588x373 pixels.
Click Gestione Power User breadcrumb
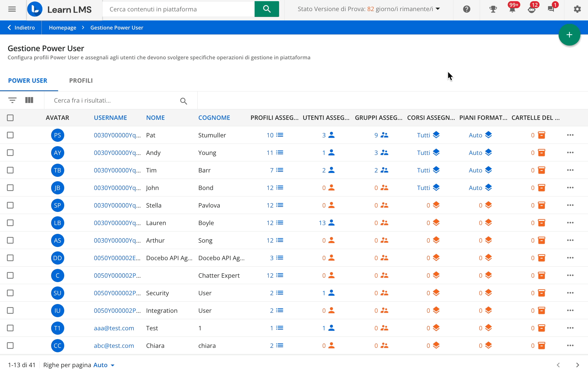click(117, 27)
